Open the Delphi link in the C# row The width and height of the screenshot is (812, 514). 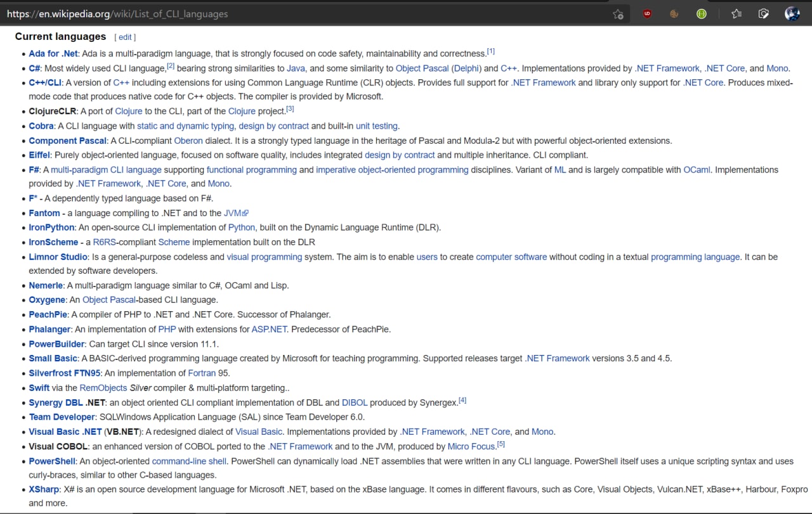pyautogui.click(x=468, y=68)
